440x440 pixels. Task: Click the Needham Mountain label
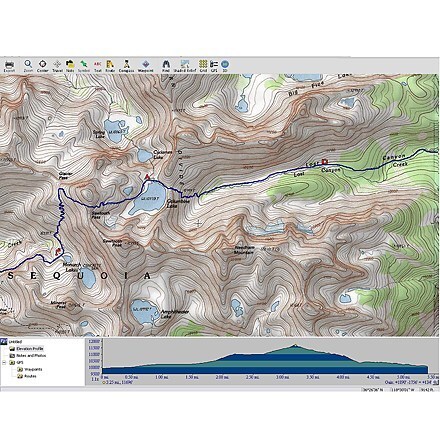tap(244, 250)
